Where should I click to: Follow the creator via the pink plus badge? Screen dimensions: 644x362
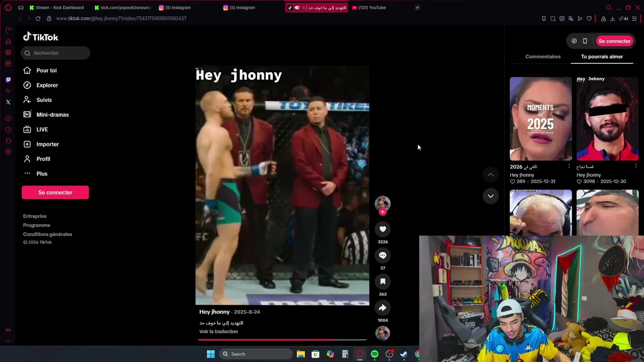(382, 212)
